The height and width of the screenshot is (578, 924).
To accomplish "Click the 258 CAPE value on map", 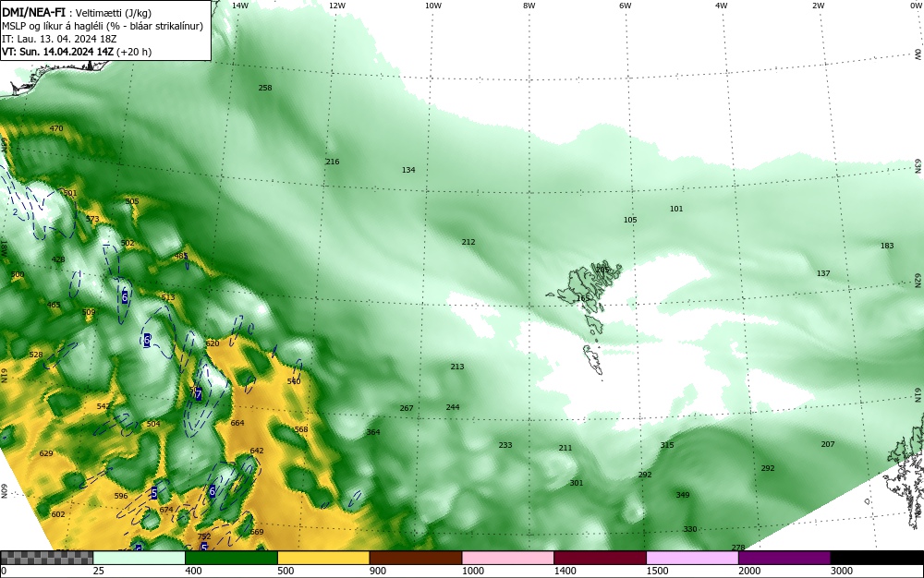I will 265,88.
